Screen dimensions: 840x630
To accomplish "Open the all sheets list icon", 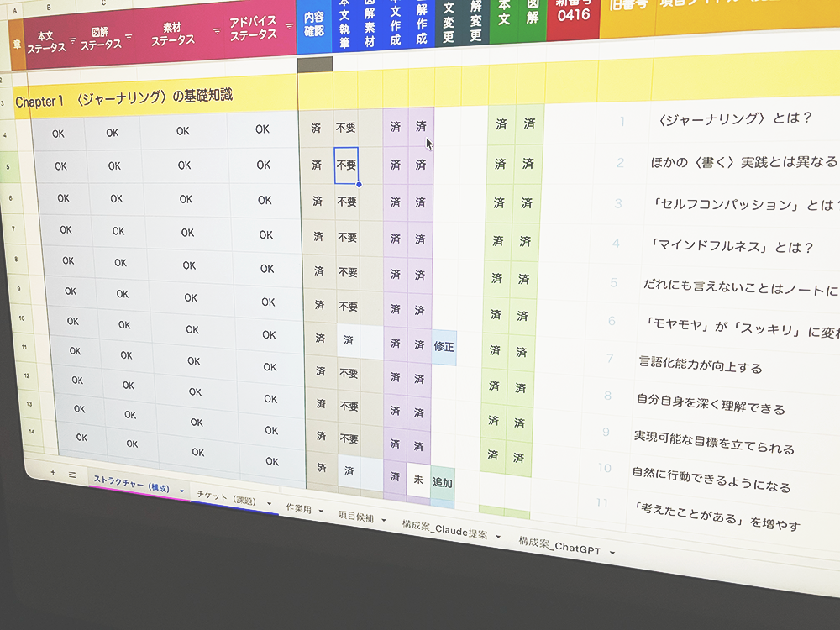I will click(x=72, y=475).
